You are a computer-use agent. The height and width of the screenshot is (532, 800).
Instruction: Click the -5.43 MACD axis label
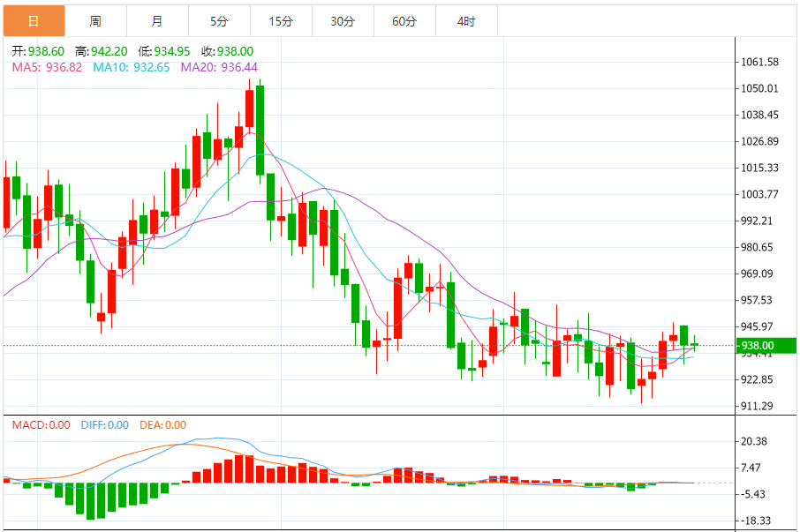click(752, 494)
